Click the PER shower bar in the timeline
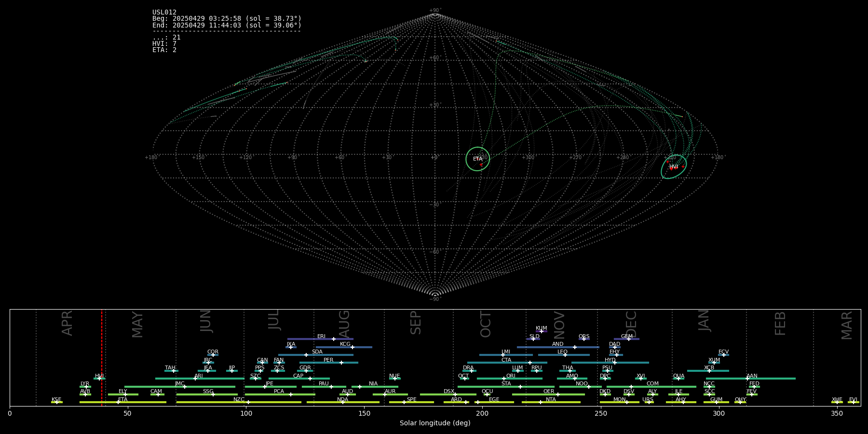Viewport: 868px width, 434px height. [x=329, y=363]
